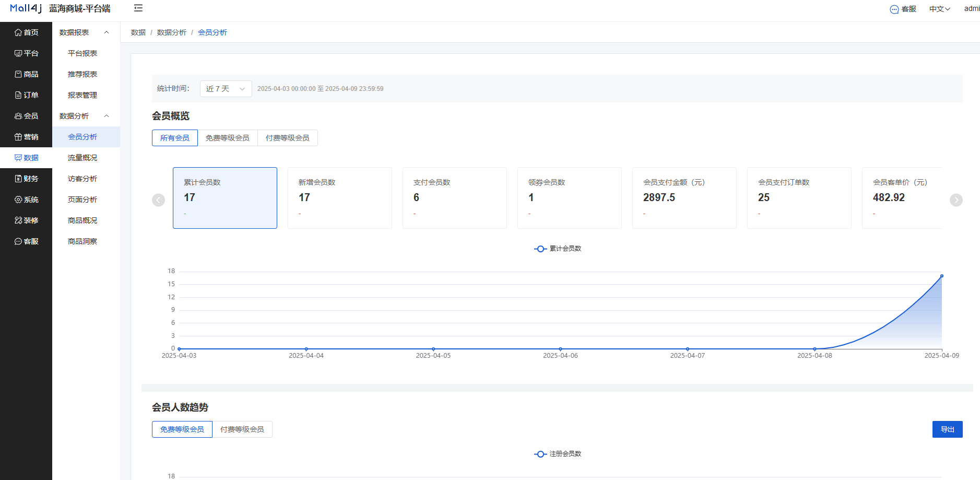Click the gear icon next to 系统

coord(18,200)
